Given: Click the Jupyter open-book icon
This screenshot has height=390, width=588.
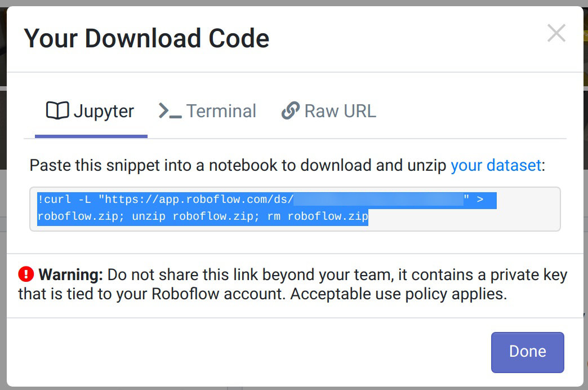Looking at the screenshot, I should click(57, 110).
